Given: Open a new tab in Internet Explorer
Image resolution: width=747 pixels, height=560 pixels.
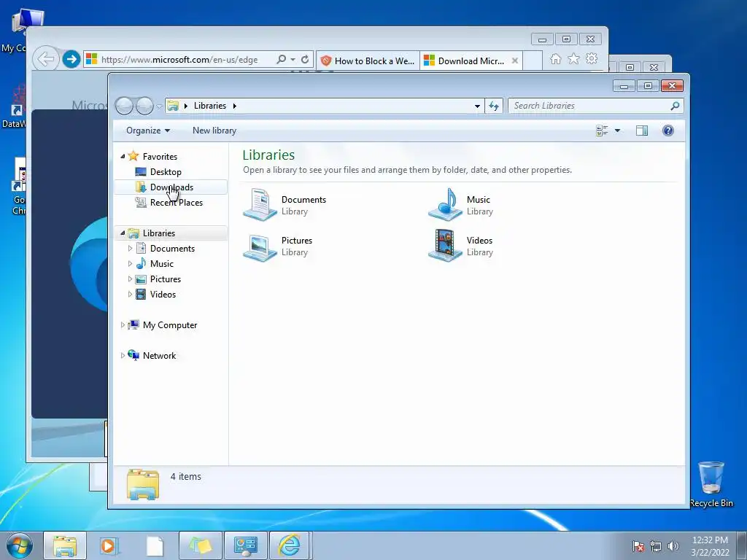Looking at the screenshot, I should click(533, 61).
